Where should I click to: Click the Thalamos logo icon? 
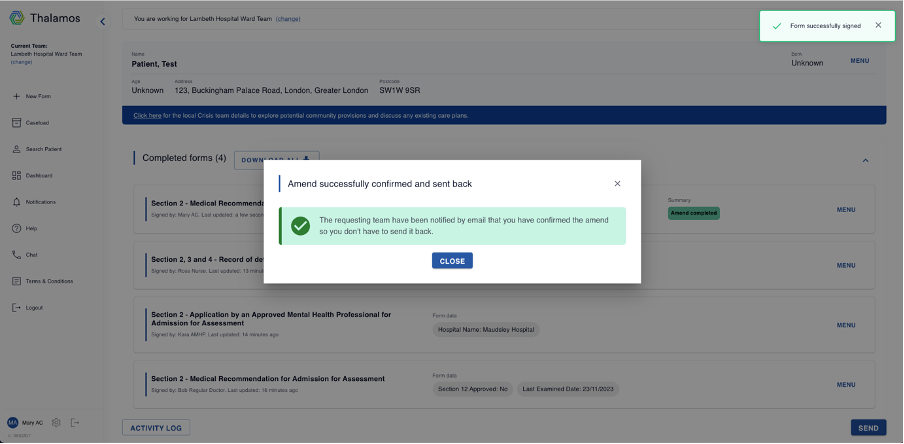click(17, 18)
